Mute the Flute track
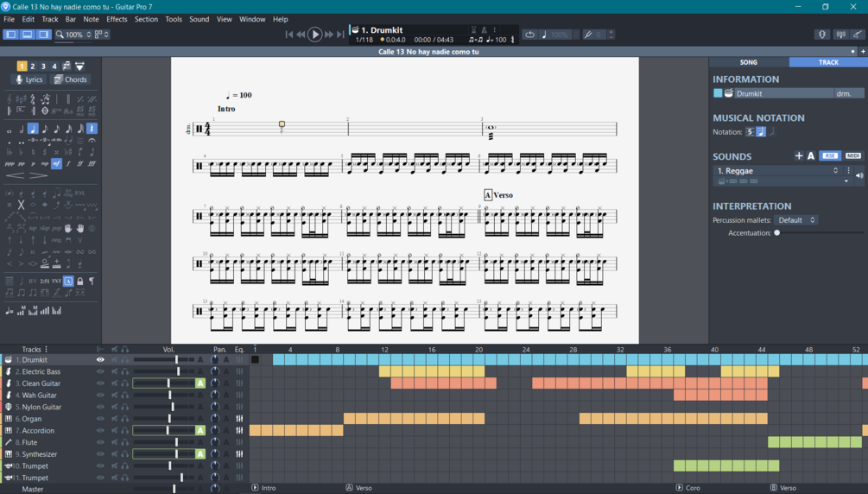The width and height of the screenshot is (868, 494). (x=115, y=442)
